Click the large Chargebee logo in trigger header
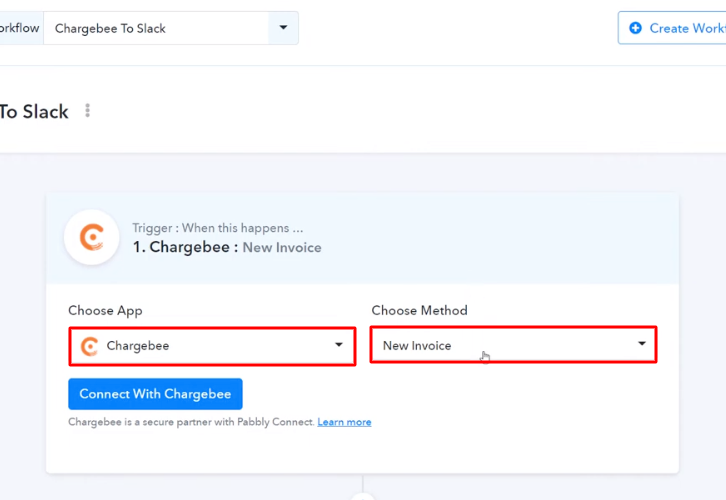726x500 pixels. pos(92,237)
